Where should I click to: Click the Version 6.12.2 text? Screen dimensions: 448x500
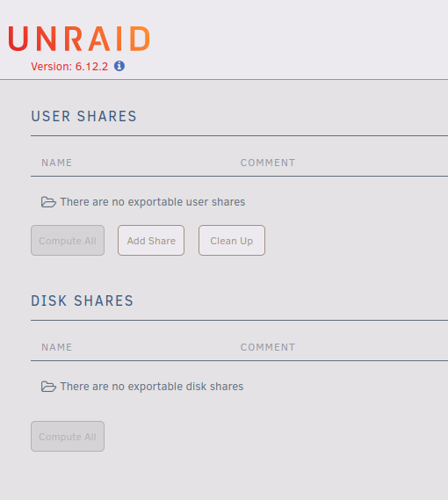point(69,66)
